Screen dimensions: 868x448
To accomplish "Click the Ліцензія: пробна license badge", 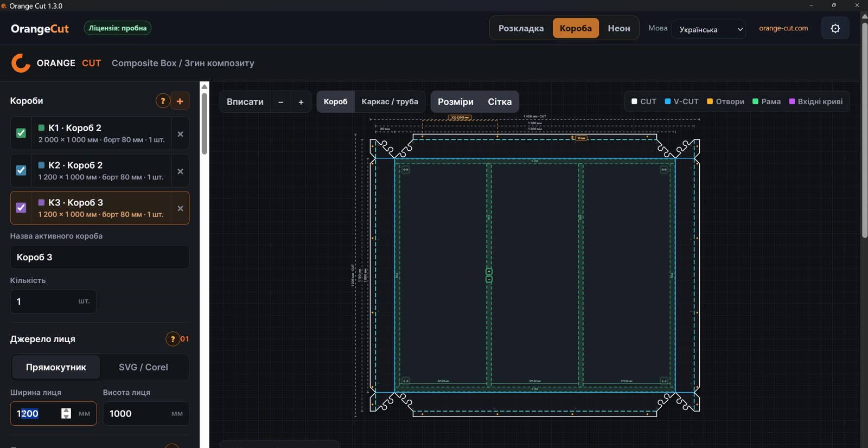I will (118, 28).
